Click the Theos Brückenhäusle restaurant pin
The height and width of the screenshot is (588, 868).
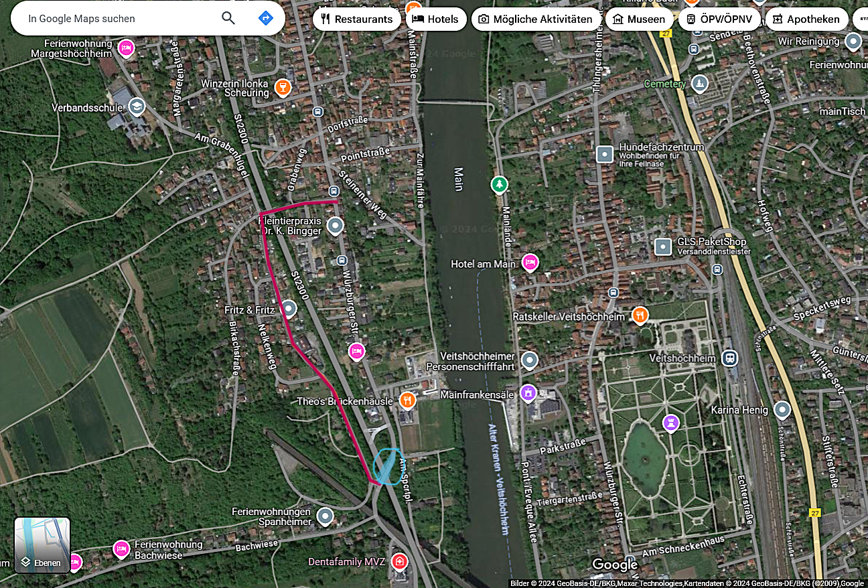[x=407, y=400]
